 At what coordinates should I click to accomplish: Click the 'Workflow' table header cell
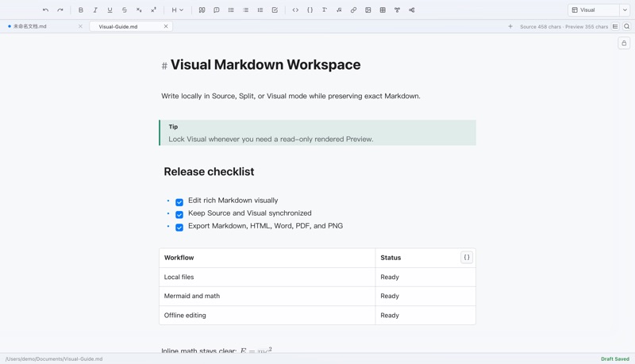coord(267,258)
